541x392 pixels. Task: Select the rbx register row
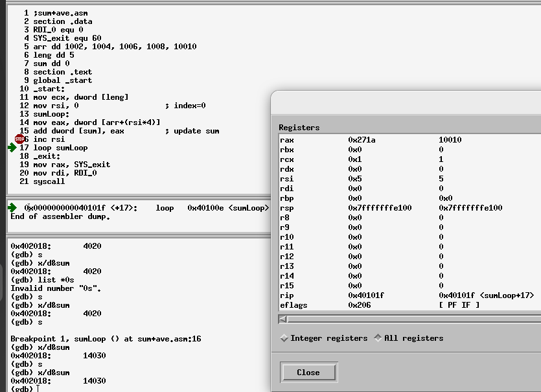pyautogui.click(x=410, y=150)
